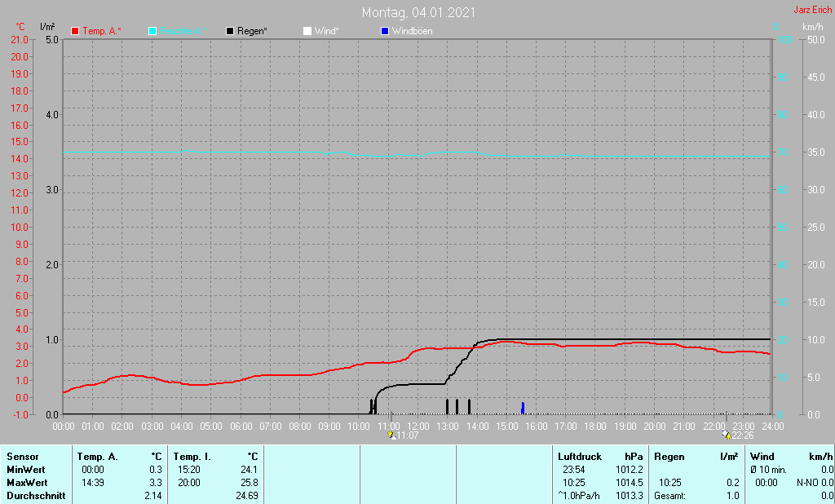Click the 12:00 time axis label

coord(418,427)
